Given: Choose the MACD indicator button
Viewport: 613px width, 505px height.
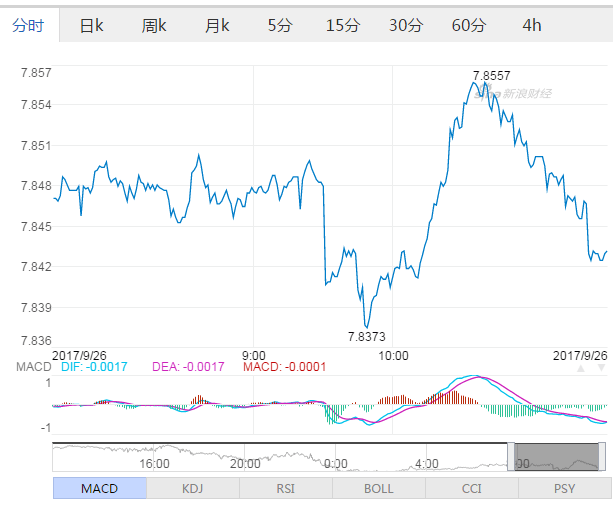Looking at the screenshot, I should pyautogui.click(x=100, y=488).
